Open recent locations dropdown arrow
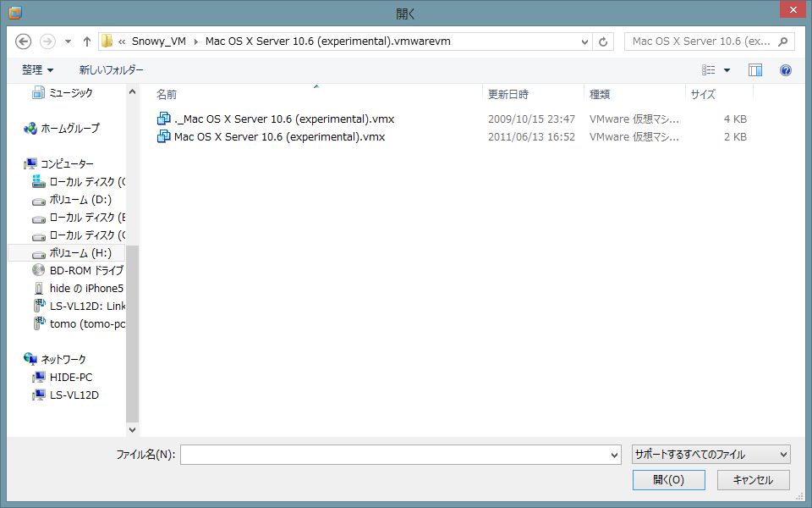The width and height of the screenshot is (812, 508). pyautogui.click(x=68, y=41)
